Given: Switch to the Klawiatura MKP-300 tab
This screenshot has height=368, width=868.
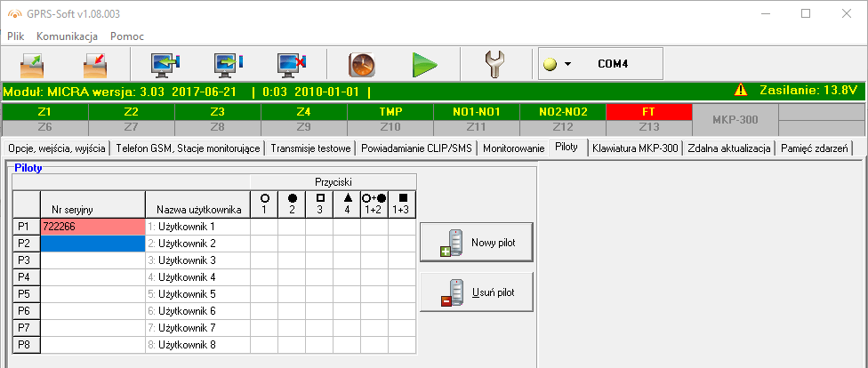Looking at the screenshot, I should [635, 148].
